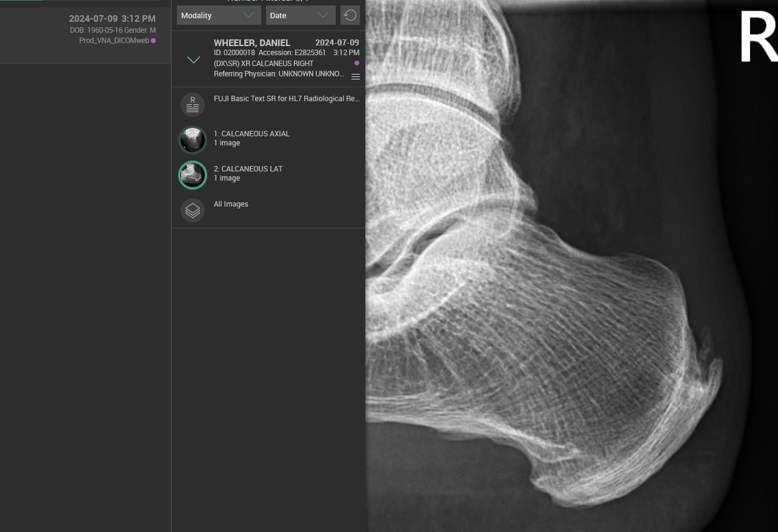Click the "2: CALCANEOUS LAT" series label
Screen dimensions: 778x532
pyautogui.click(x=248, y=169)
